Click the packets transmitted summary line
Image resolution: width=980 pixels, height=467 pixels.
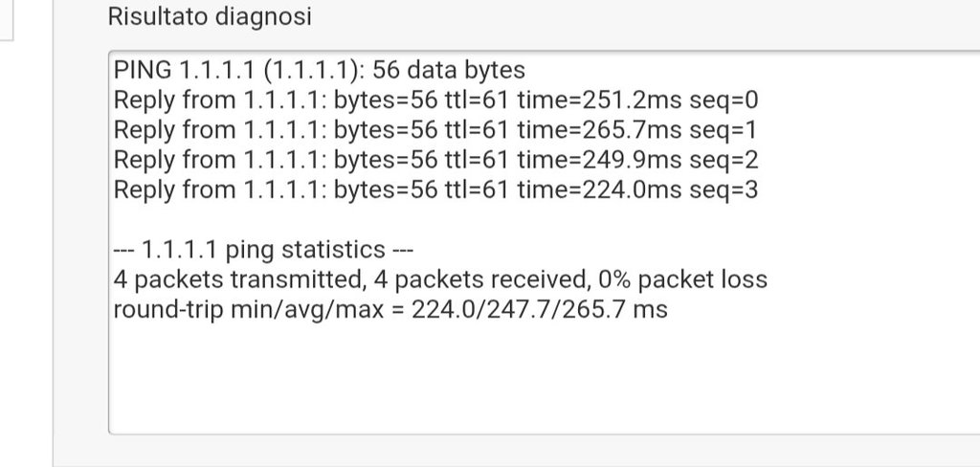[x=440, y=280]
